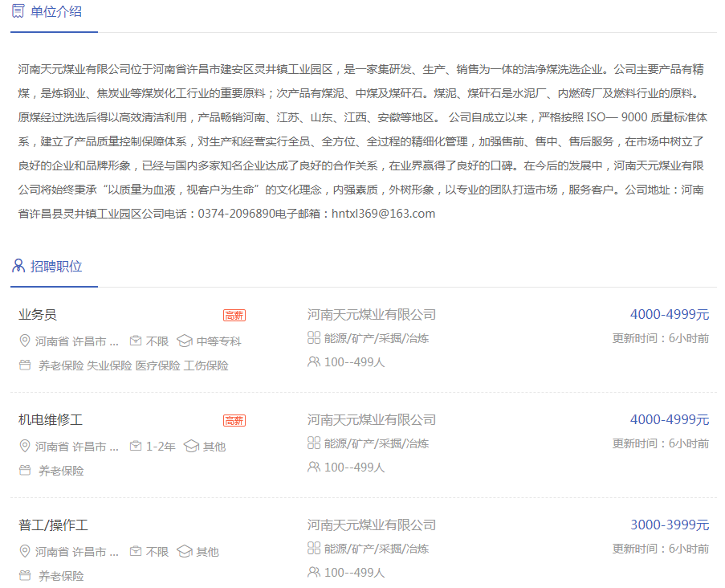Click industry grid icon in 业务员 row

(x=313, y=337)
